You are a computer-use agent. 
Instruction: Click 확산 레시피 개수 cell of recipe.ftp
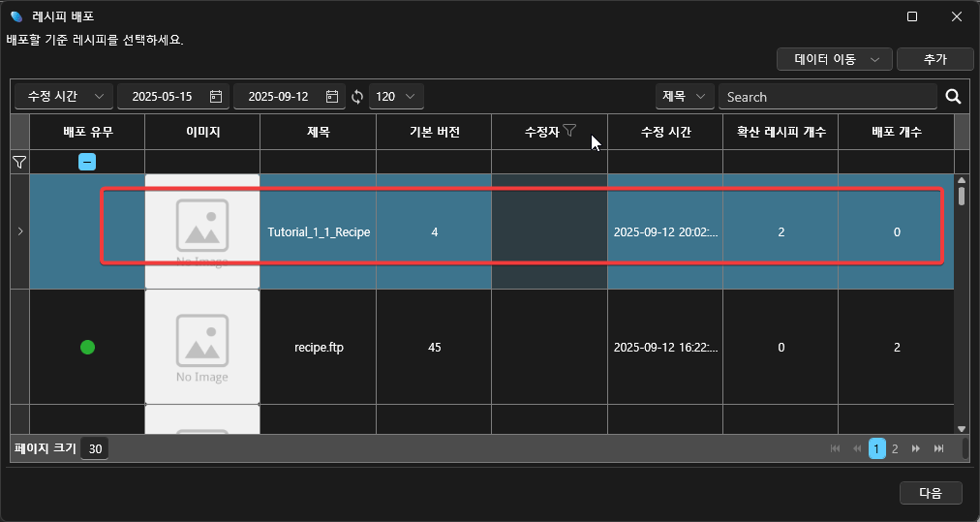click(781, 347)
